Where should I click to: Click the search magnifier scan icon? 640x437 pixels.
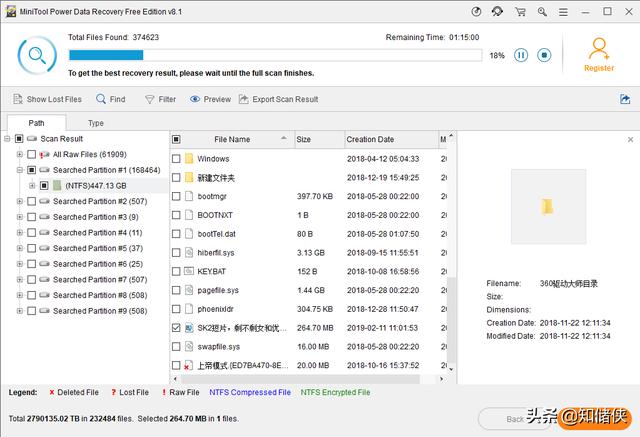[37, 55]
